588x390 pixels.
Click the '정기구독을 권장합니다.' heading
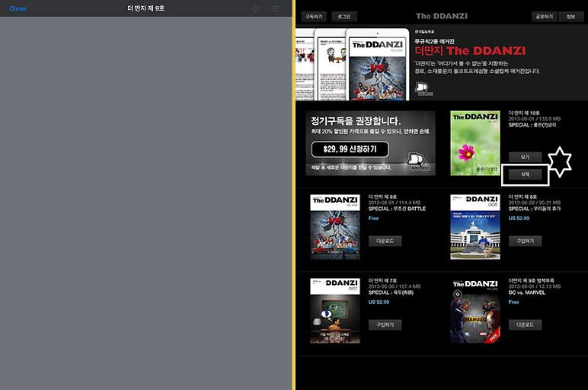[x=356, y=121]
